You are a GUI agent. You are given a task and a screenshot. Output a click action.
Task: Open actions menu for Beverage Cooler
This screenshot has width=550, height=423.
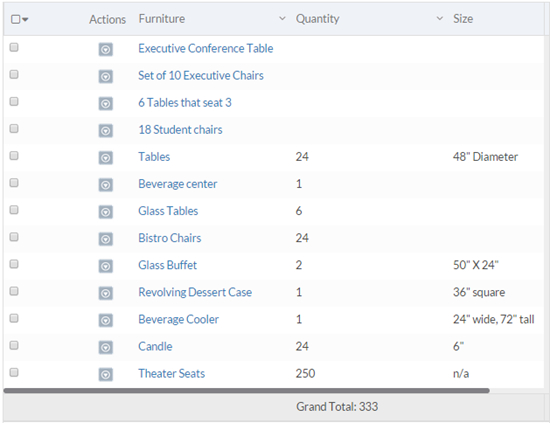(106, 320)
